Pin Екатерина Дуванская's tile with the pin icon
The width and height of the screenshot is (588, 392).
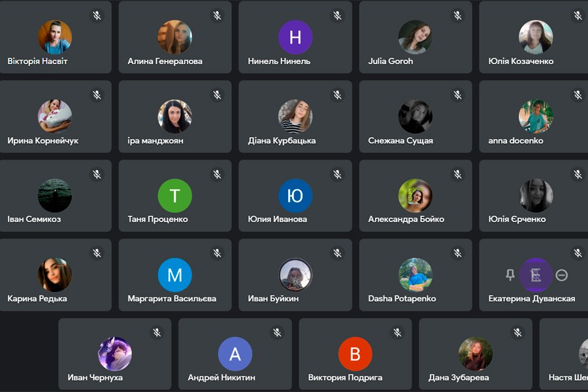tap(510, 275)
